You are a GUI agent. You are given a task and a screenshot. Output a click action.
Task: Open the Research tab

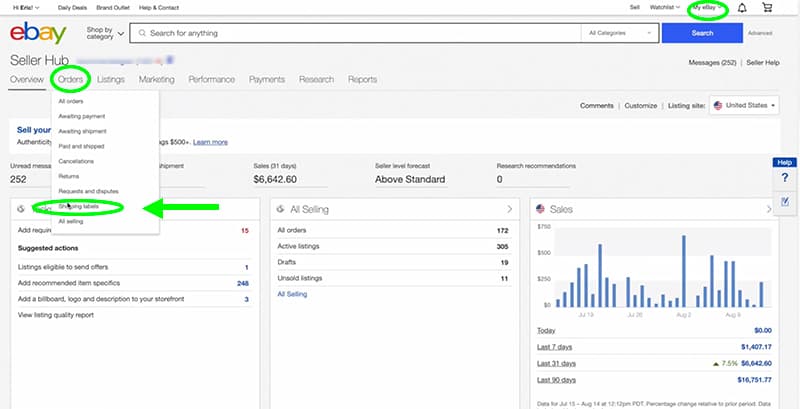tap(316, 80)
